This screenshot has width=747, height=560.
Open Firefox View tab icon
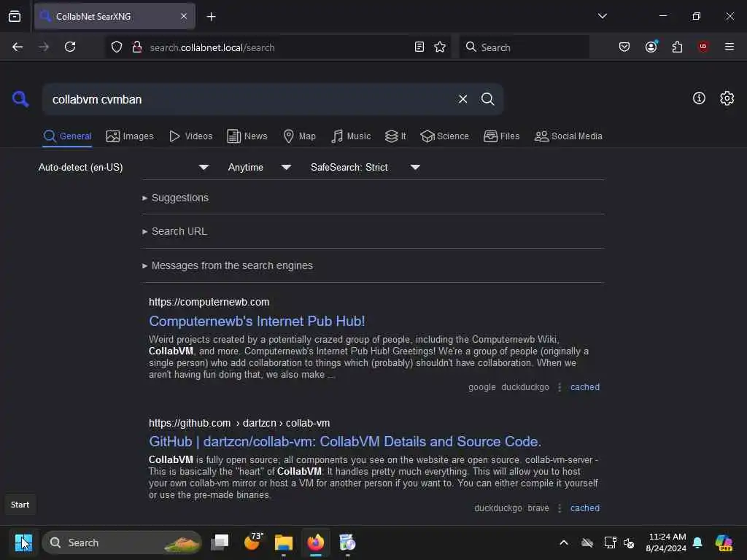[15, 17]
